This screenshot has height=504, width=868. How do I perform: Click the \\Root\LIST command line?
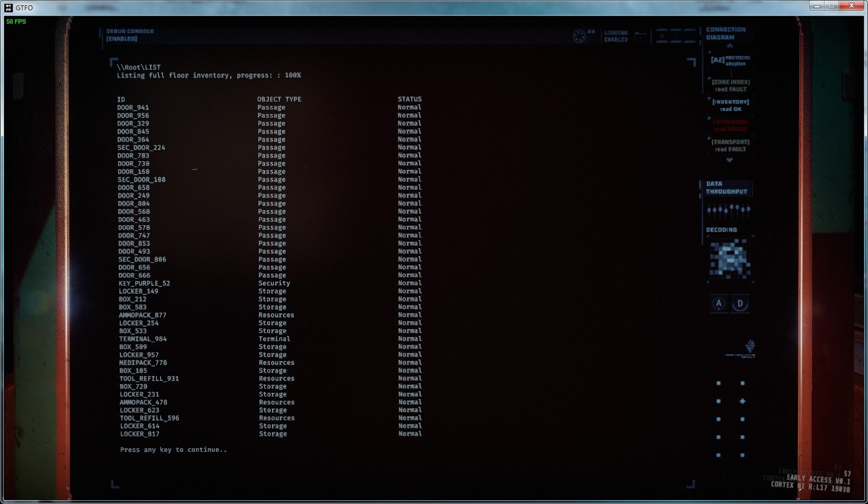(x=138, y=67)
